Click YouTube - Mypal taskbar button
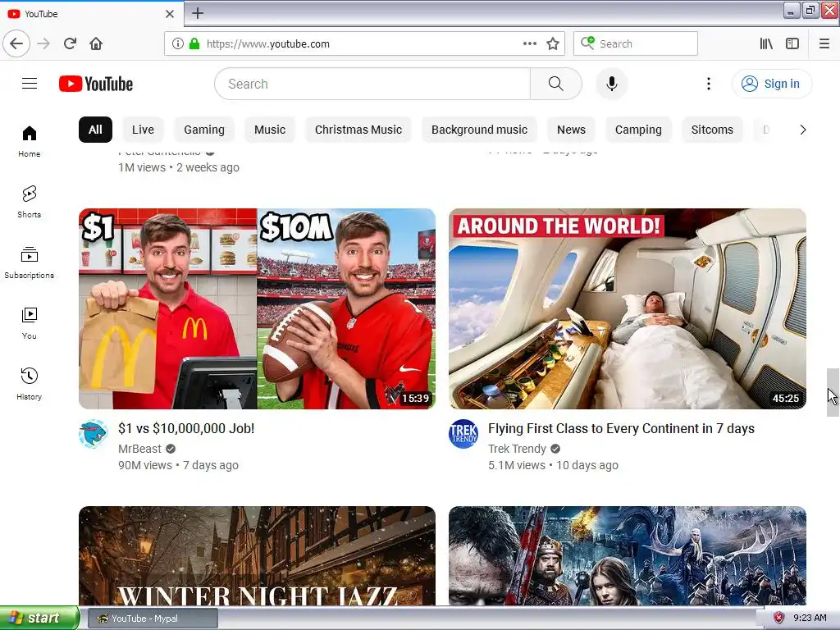The height and width of the screenshot is (630, 840). pyautogui.click(x=152, y=619)
